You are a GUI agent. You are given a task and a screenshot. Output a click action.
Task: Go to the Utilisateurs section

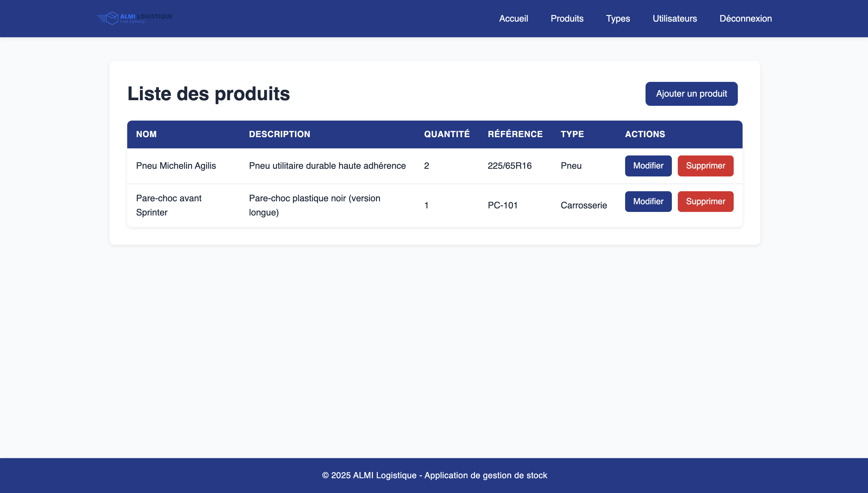click(x=674, y=18)
